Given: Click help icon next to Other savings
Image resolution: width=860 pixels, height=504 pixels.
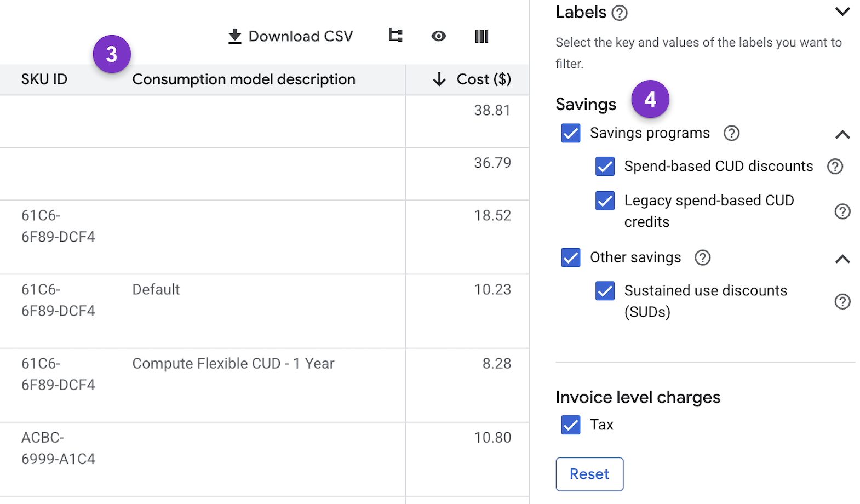Looking at the screenshot, I should 702,257.
